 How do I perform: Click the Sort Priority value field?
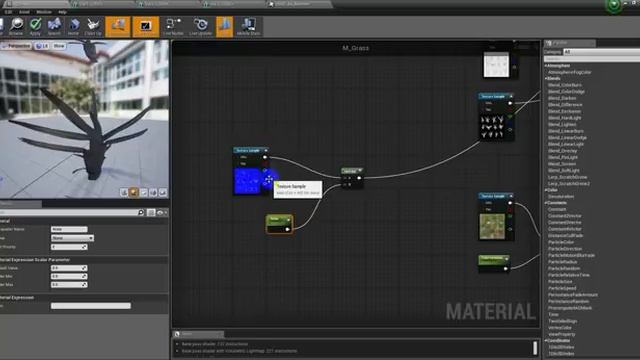coord(69,247)
